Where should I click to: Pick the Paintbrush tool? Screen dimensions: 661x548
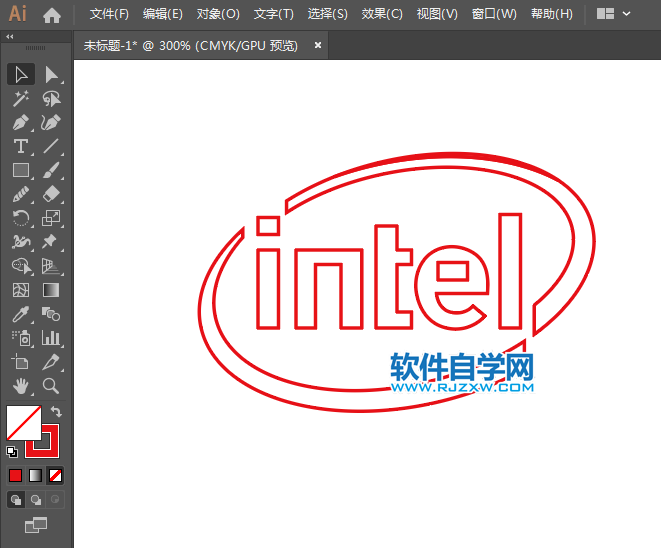[x=51, y=170]
